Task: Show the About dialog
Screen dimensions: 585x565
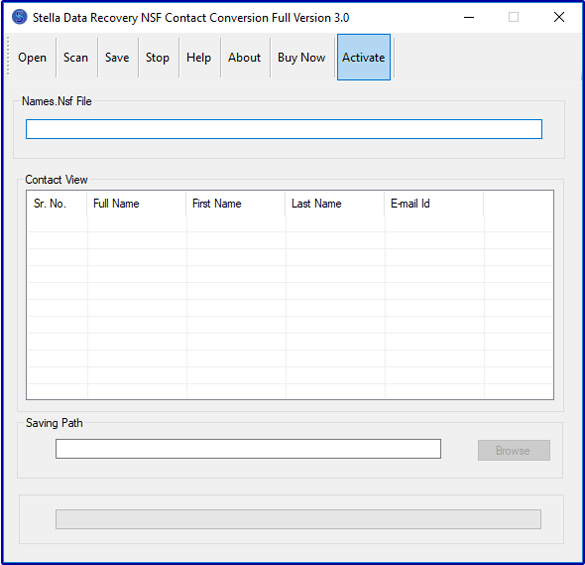Action: 244,57
